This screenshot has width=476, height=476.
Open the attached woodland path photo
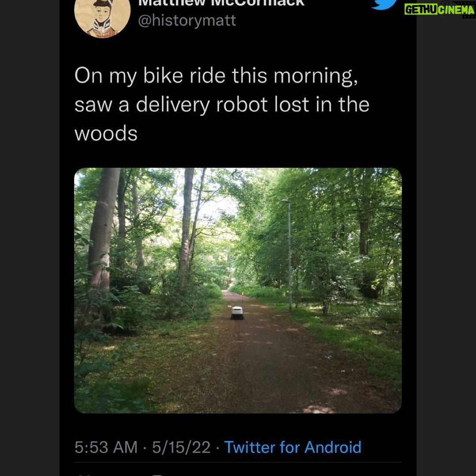coord(238,290)
